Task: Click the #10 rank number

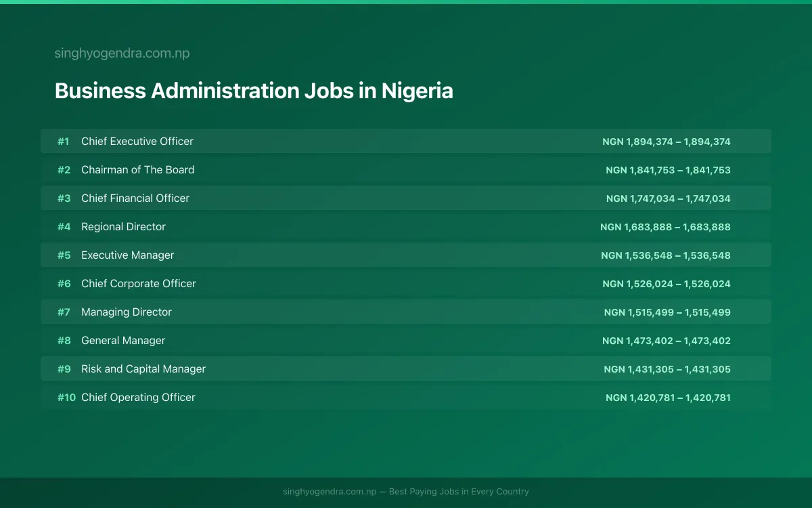Action: [66, 398]
